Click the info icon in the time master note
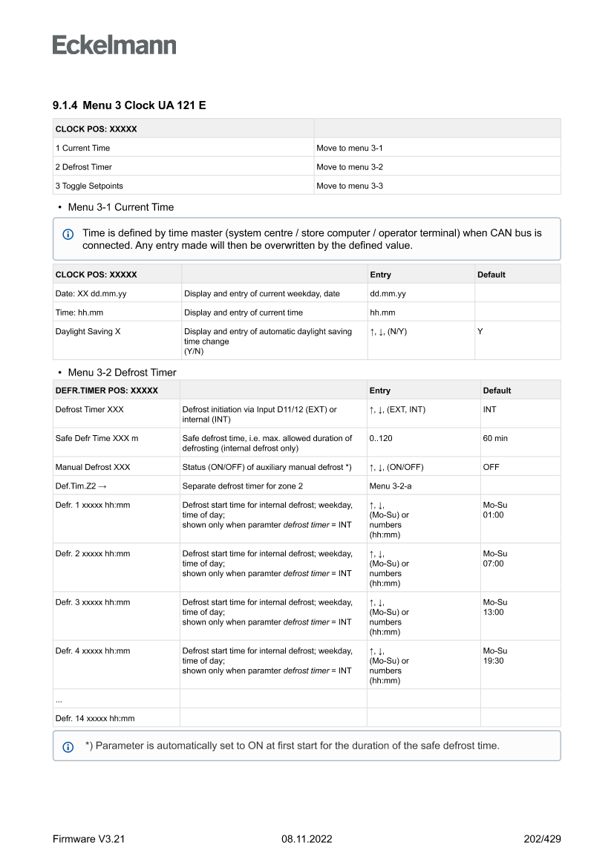This screenshot has width=614, height=868. tap(68, 234)
